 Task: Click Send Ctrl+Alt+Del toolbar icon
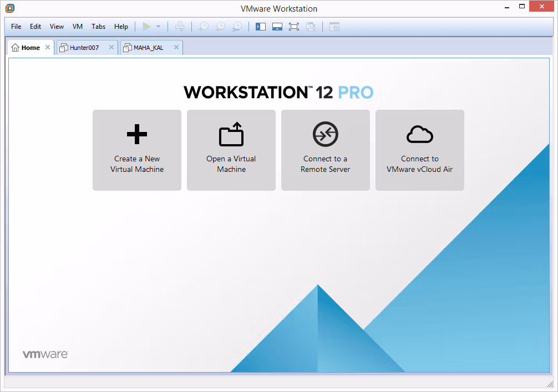(180, 27)
